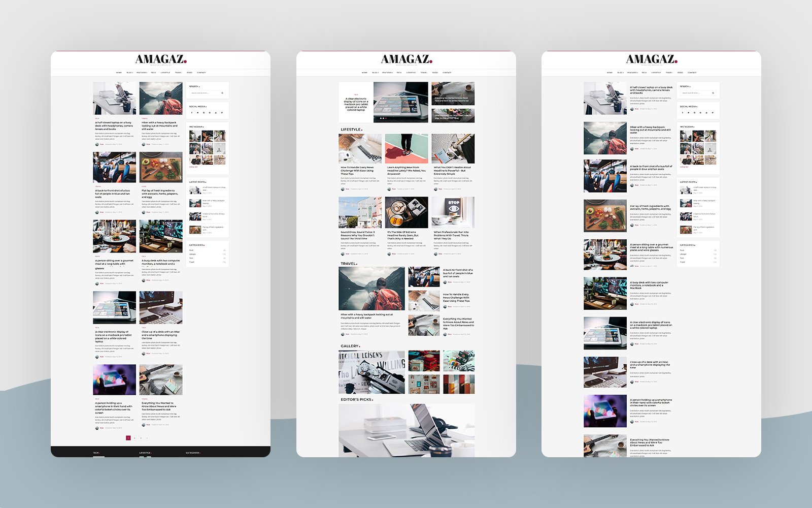Open Facebook social icon in right preview
Viewport: 812px width, 508px height.
tap(683, 113)
